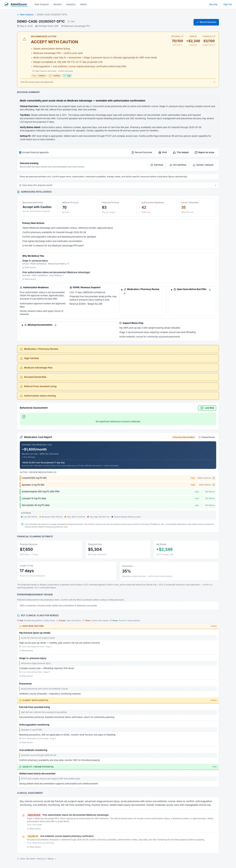Click the AdmitScore logo icon

pos(6,4)
